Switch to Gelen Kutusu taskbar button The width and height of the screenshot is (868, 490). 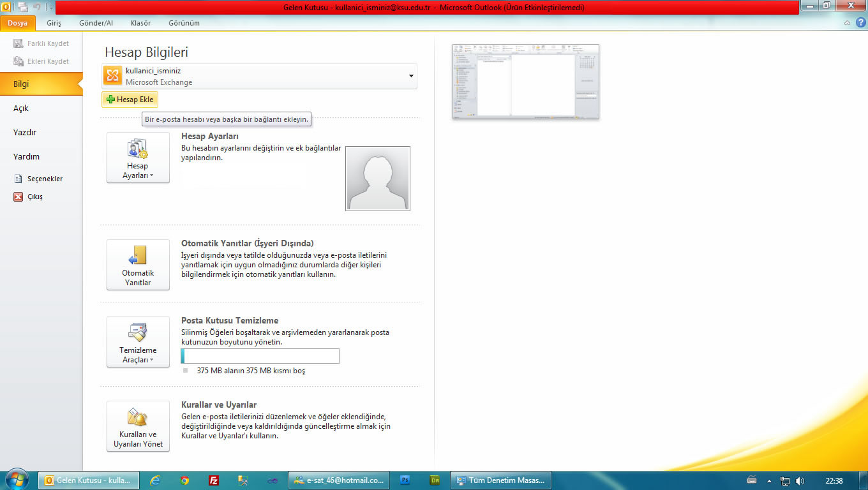89,480
